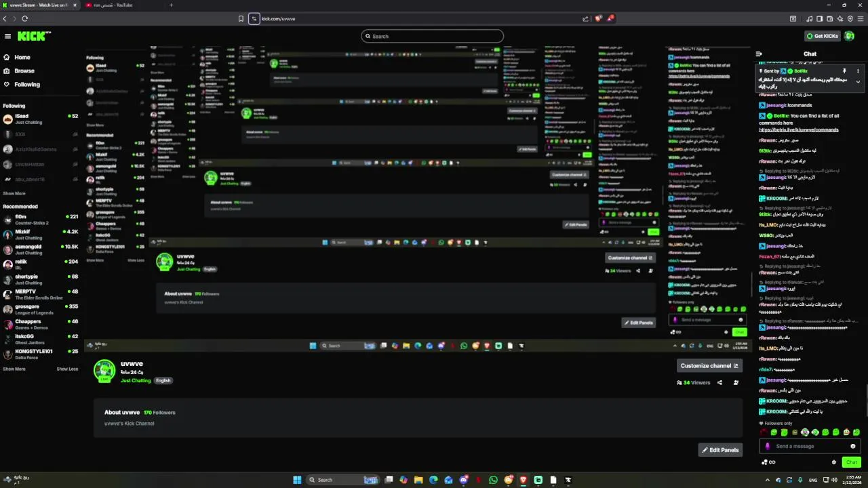Screen dimensions: 868x488
Task: Click the Get KICKs button
Action: (x=823, y=36)
